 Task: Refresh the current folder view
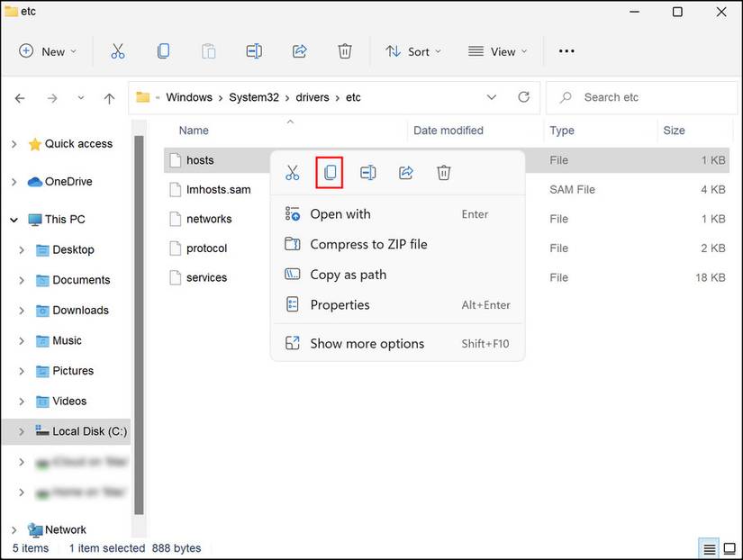524,97
